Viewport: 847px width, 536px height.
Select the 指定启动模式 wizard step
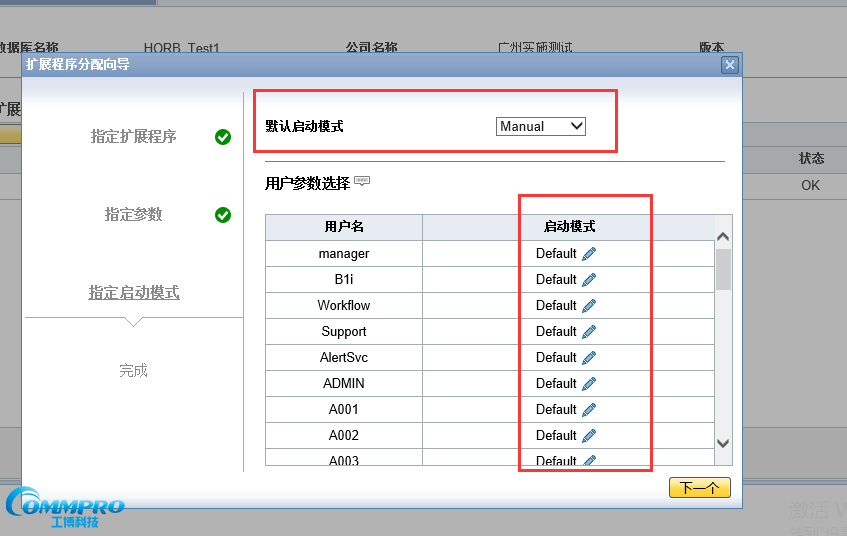click(x=133, y=293)
